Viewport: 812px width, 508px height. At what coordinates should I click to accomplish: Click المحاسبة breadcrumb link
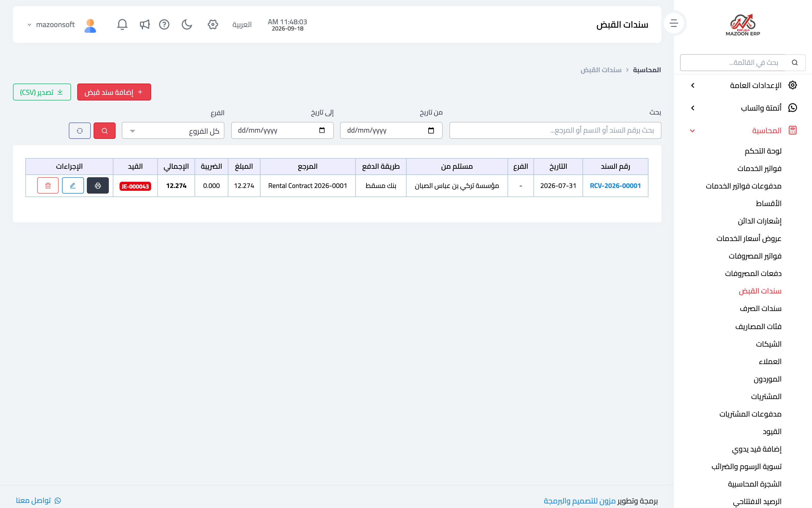(x=646, y=69)
